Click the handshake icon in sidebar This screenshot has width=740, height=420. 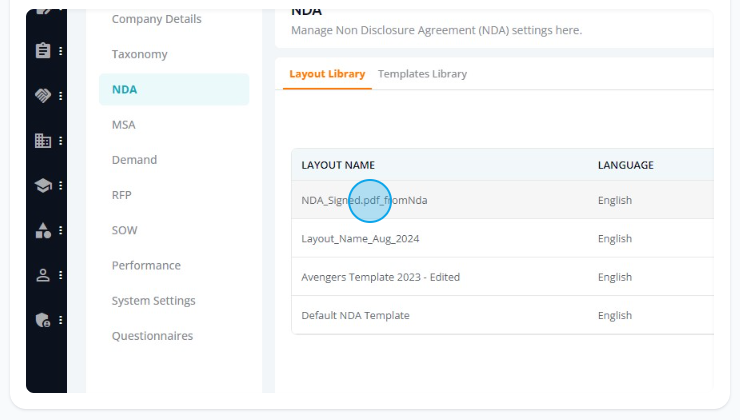click(x=43, y=95)
